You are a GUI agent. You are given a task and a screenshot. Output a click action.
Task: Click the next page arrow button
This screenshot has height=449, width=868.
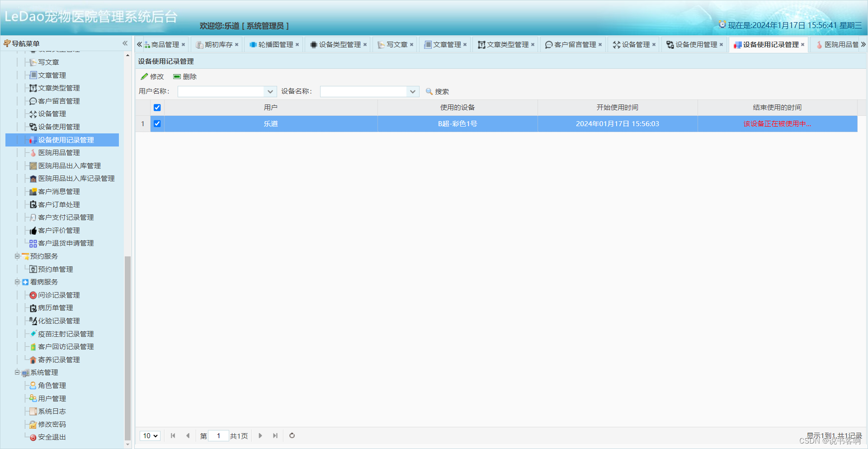[x=260, y=435]
